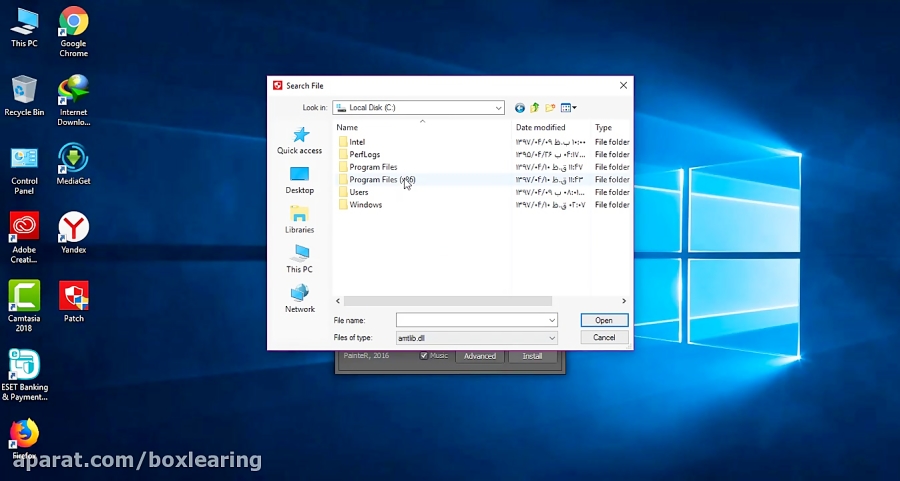Click the Open button
900x481 pixels.
(604, 320)
